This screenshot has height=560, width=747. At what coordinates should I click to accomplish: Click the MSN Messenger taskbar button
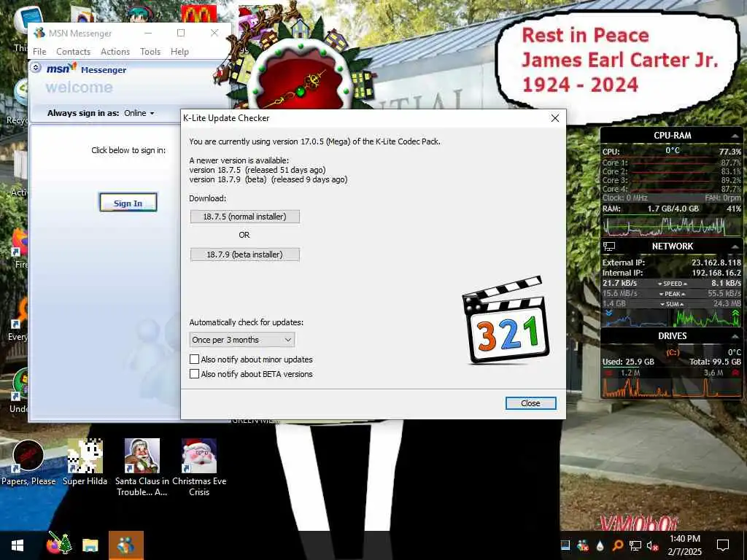tap(125, 545)
